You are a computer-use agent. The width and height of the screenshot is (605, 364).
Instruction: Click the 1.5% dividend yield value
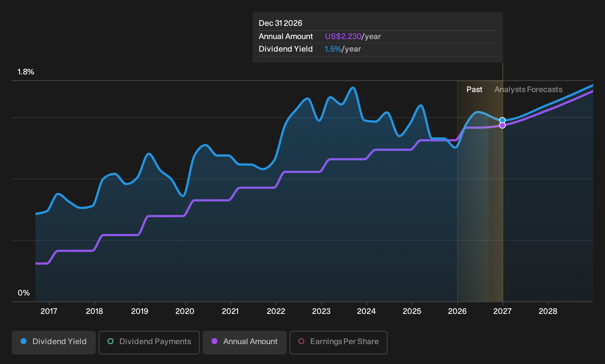[x=333, y=49]
